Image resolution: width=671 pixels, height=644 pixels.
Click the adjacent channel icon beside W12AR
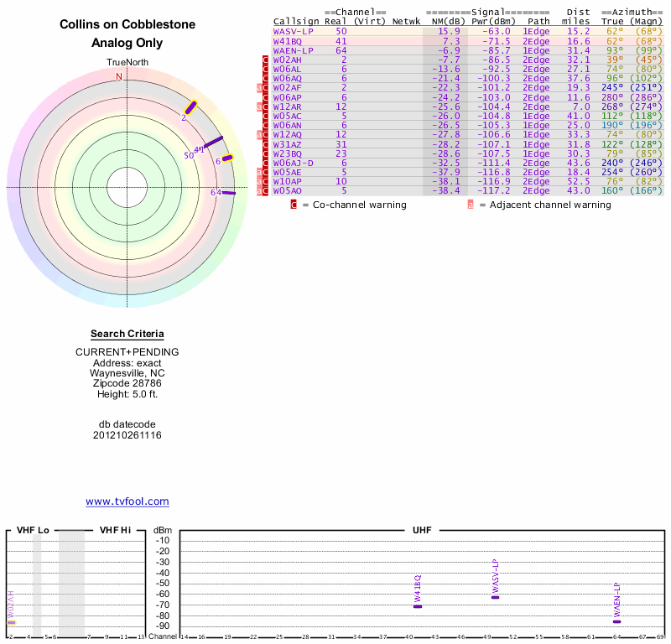(x=259, y=107)
